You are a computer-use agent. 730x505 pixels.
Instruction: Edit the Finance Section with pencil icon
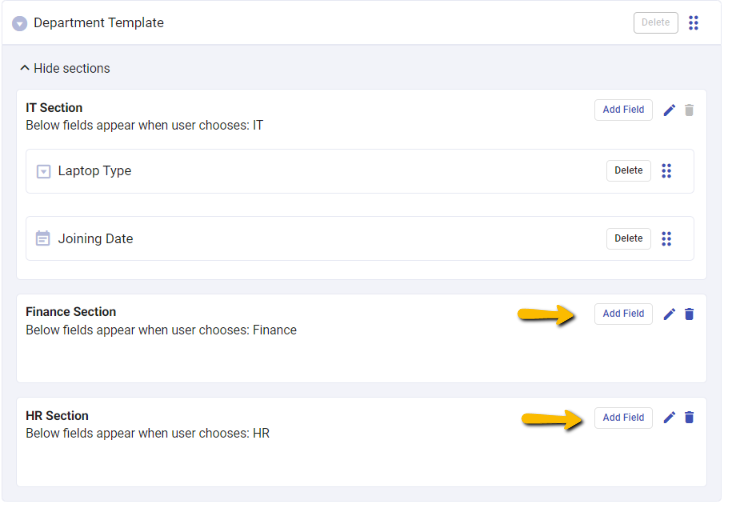point(669,314)
